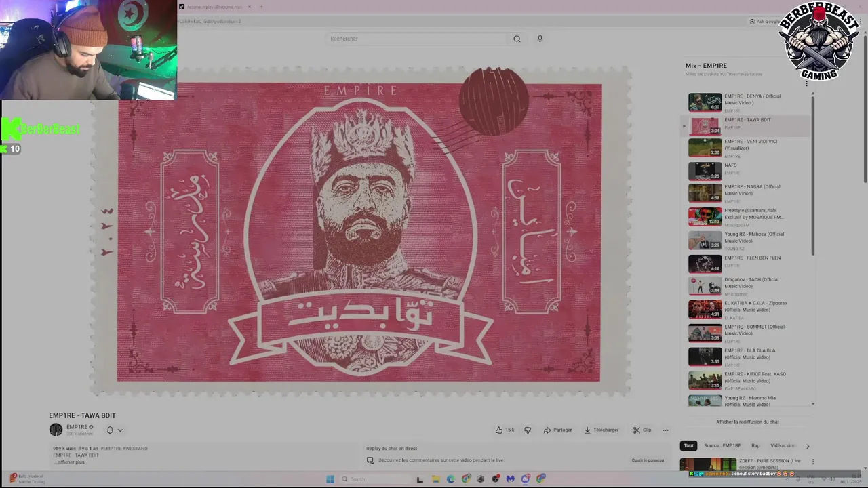This screenshot has height=488, width=868.
Task: Open the EMP1RE channel avatar
Action: (x=56, y=430)
